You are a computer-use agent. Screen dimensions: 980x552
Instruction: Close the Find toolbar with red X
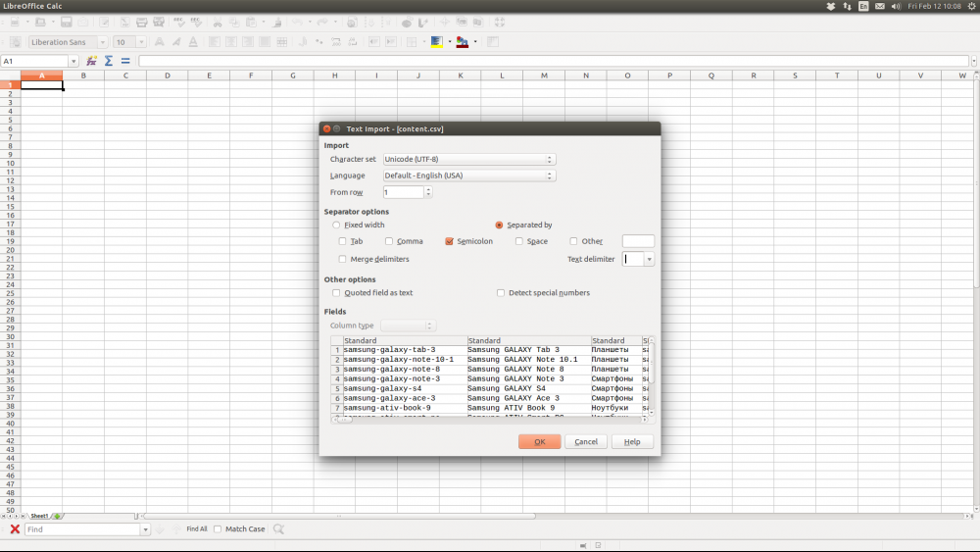(15, 529)
